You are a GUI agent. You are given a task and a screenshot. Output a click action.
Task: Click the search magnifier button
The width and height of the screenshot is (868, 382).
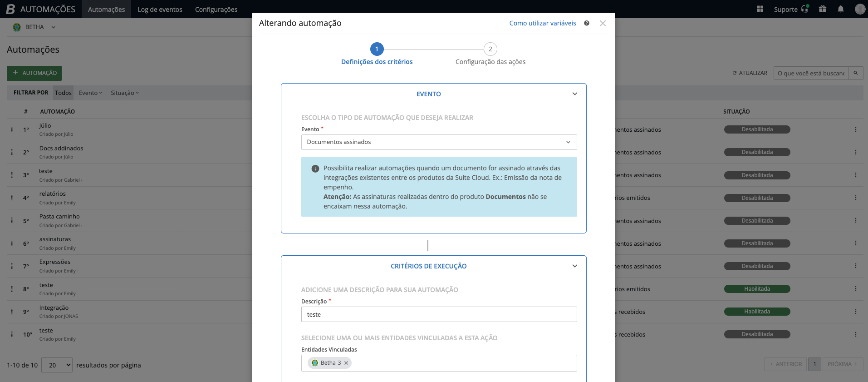click(x=856, y=73)
